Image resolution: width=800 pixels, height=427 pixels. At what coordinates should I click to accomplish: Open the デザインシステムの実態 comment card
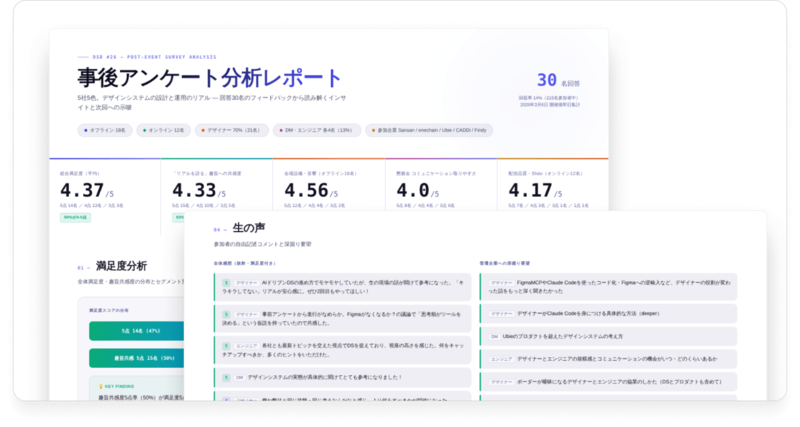pyautogui.click(x=342, y=378)
